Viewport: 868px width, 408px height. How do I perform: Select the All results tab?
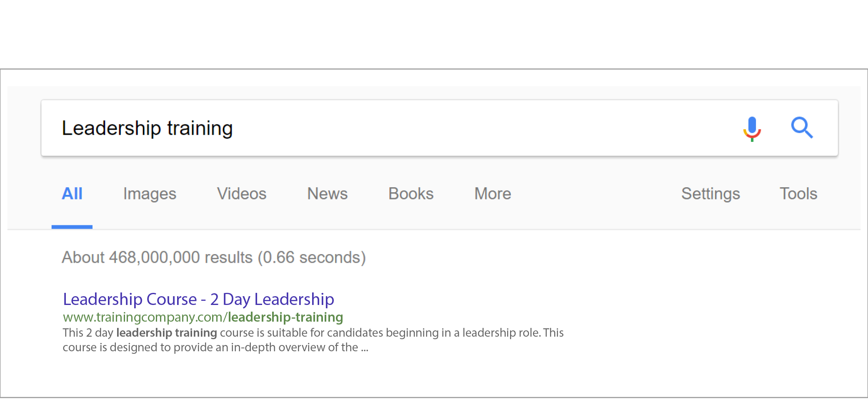[72, 194]
